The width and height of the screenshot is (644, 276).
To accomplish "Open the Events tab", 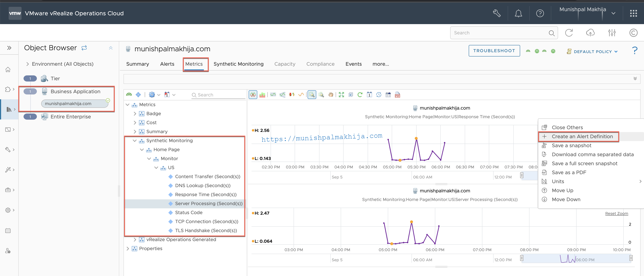I will tap(353, 64).
